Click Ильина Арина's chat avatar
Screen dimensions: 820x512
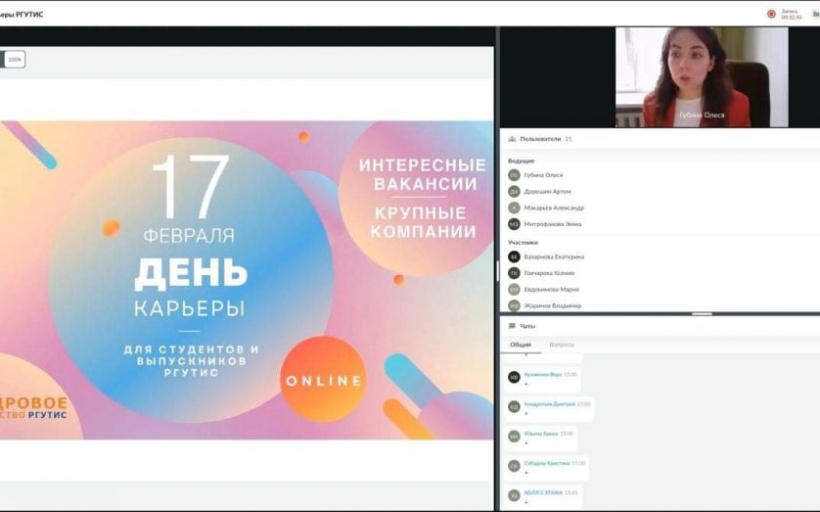(514, 436)
